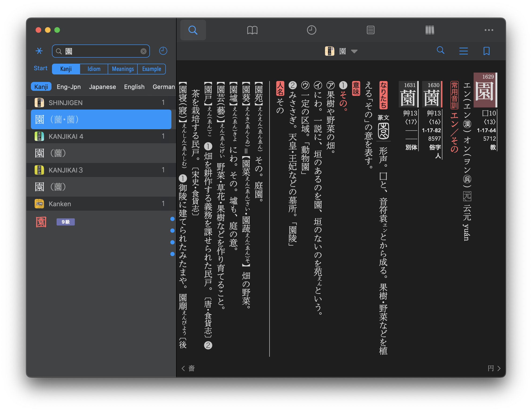Screen dimensions: 532x412
Task: Select the Idiom search mode
Action: pyautogui.click(x=94, y=69)
